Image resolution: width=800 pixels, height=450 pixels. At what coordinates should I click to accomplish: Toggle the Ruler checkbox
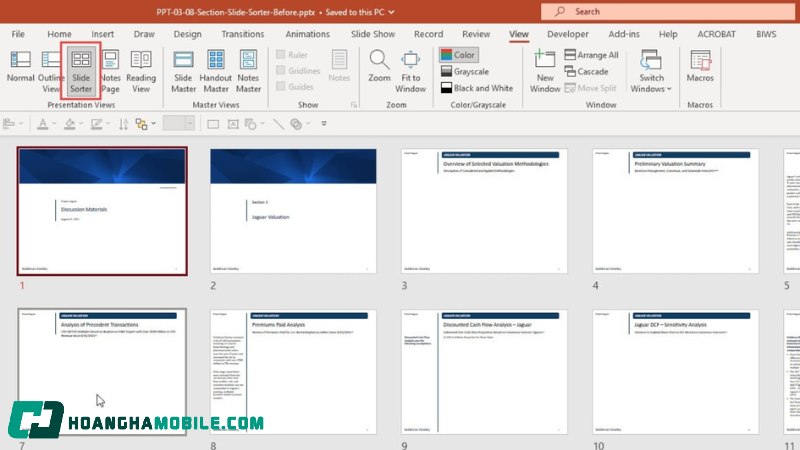click(281, 54)
